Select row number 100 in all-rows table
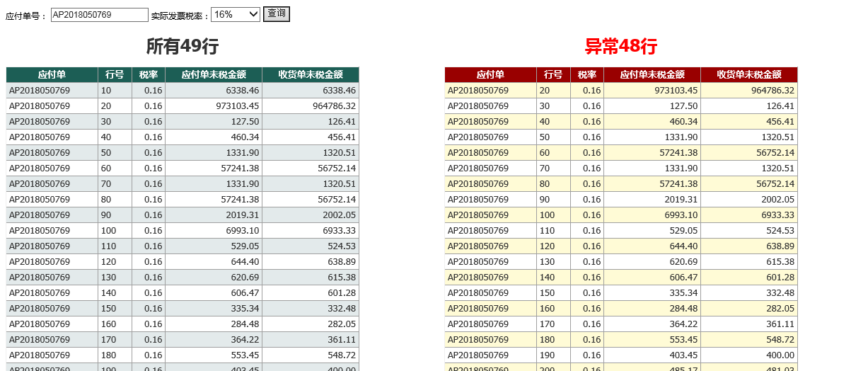 115,231
